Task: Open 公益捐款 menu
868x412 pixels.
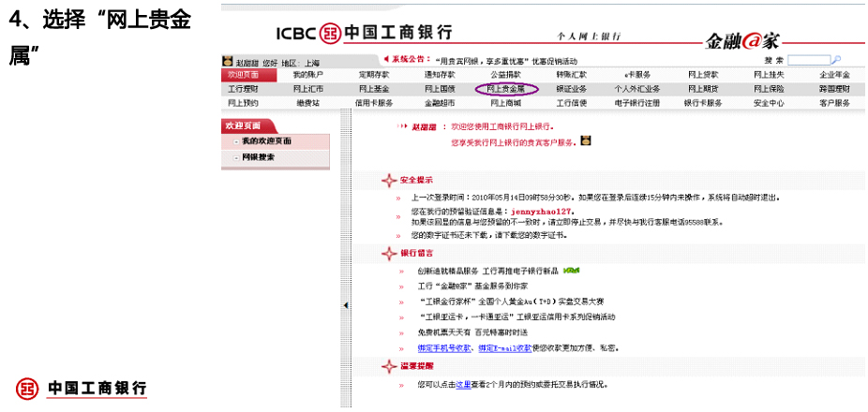Action: tap(505, 75)
